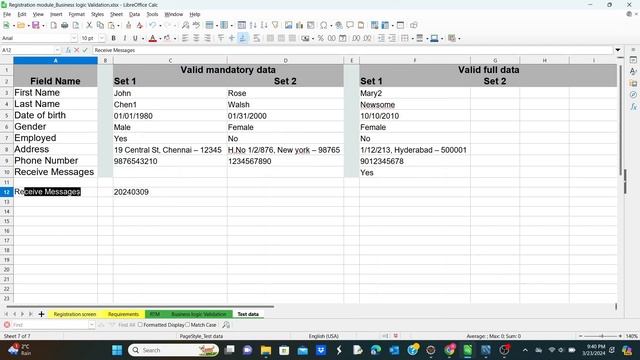This screenshot has height=360, width=640.
Task: Toggle the Align Bottom vertical alignment button
Action: click(x=243, y=38)
